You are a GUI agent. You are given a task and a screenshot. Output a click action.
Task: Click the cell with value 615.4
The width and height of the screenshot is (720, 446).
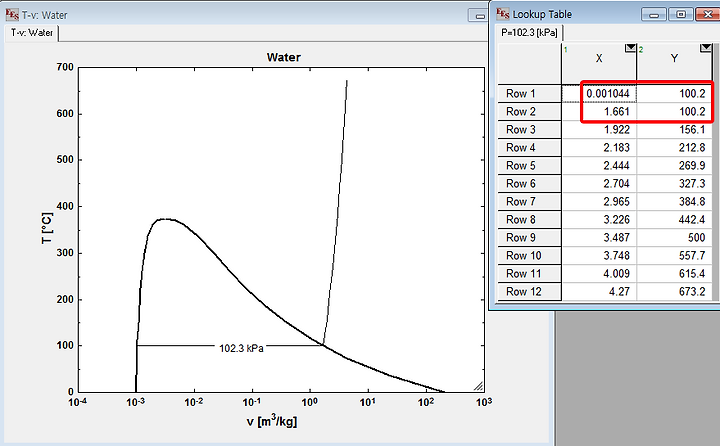tap(675, 273)
